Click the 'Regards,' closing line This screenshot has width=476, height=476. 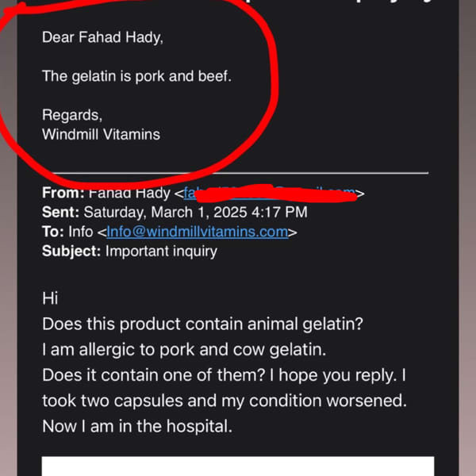click(72, 115)
